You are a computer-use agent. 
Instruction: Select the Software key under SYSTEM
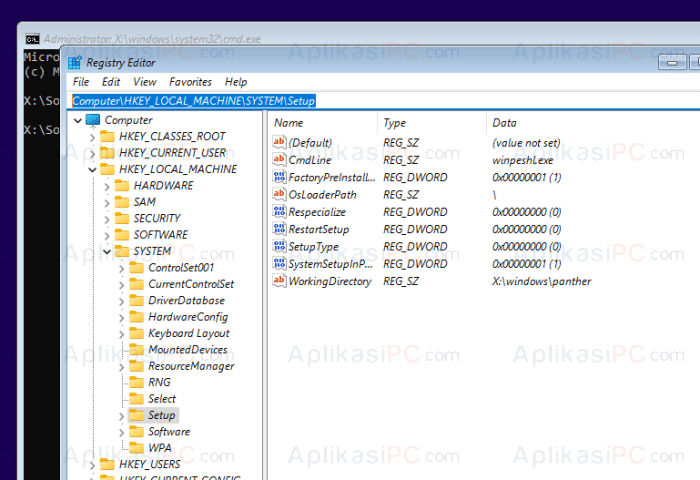click(169, 431)
